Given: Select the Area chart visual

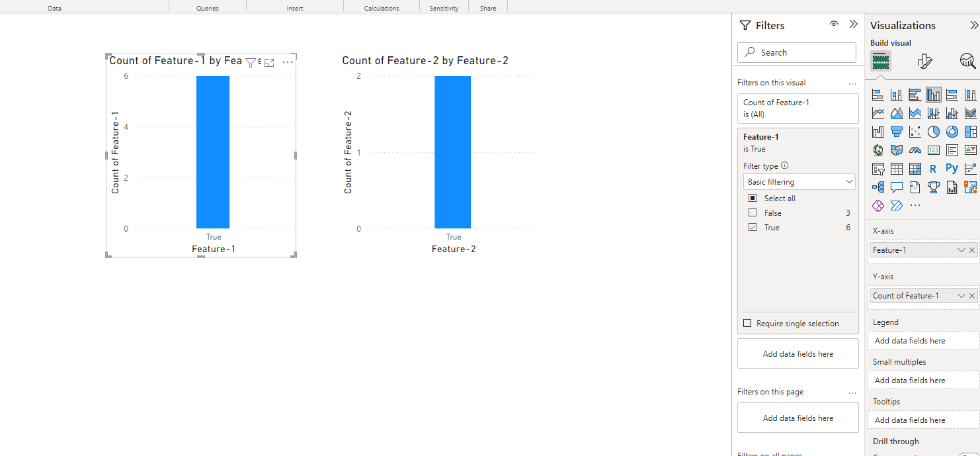Looking at the screenshot, I should point(897,113).
